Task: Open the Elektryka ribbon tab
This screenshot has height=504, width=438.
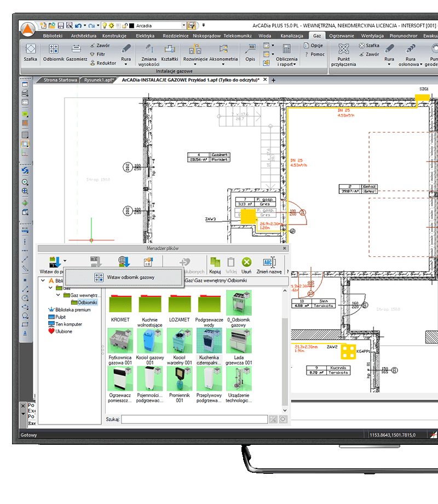Action: point(145,36)
